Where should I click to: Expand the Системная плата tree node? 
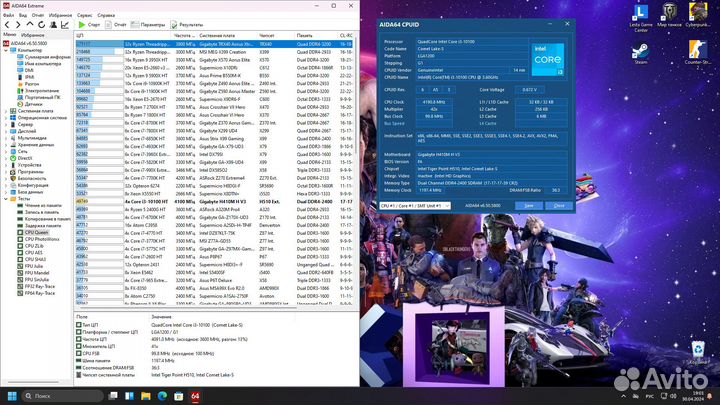[6, 111]
